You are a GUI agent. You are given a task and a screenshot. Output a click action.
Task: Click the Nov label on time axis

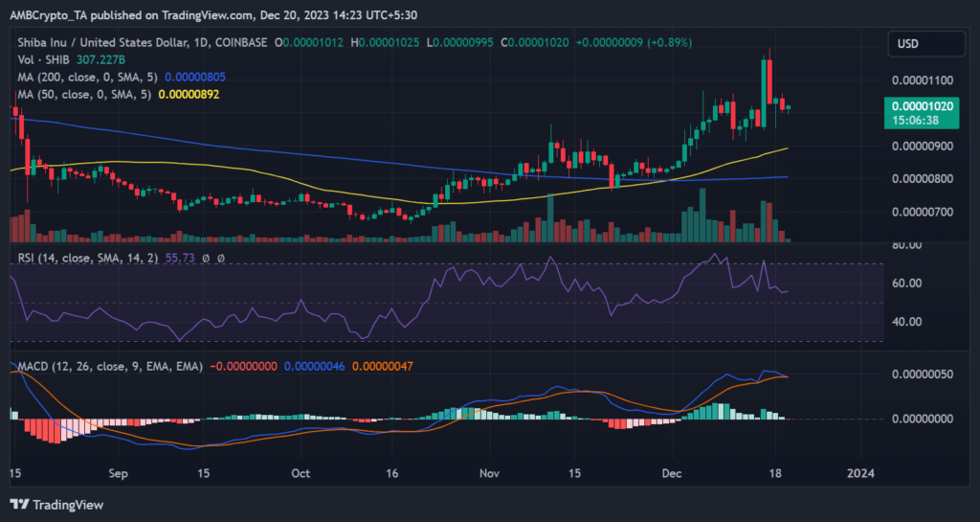489,473
